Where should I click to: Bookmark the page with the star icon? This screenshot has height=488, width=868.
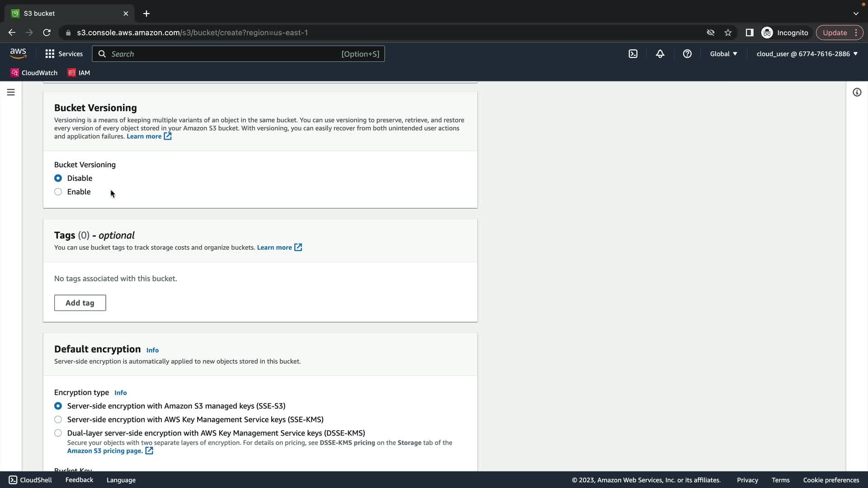pos(728,33)
